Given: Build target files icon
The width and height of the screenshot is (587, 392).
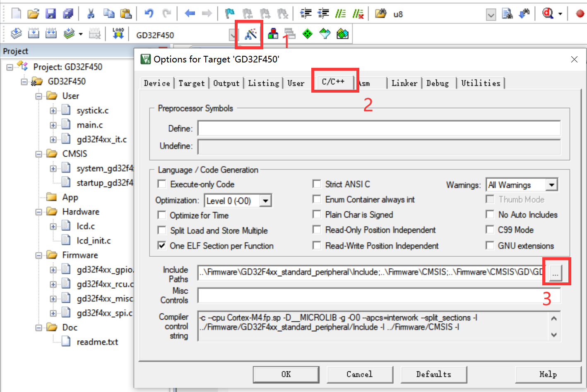Looking at the screenshot, I should (x=34, y=33).
